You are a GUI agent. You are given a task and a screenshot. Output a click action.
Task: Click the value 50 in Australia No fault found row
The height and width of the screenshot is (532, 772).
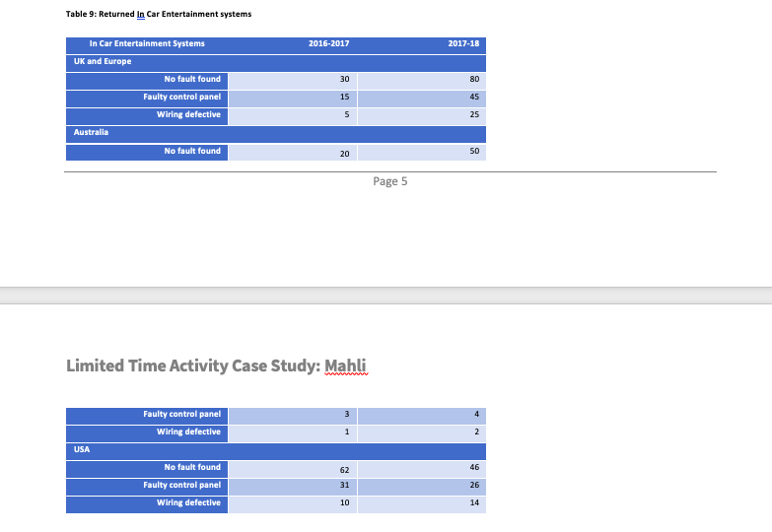click(x=474, y=151)
